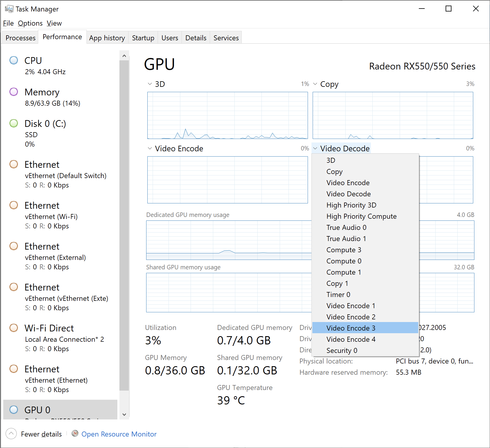The width and height of the screenshot is (490, 448).
Task: Click Radeon RX550/550 Series title
Action: point(422,66)
